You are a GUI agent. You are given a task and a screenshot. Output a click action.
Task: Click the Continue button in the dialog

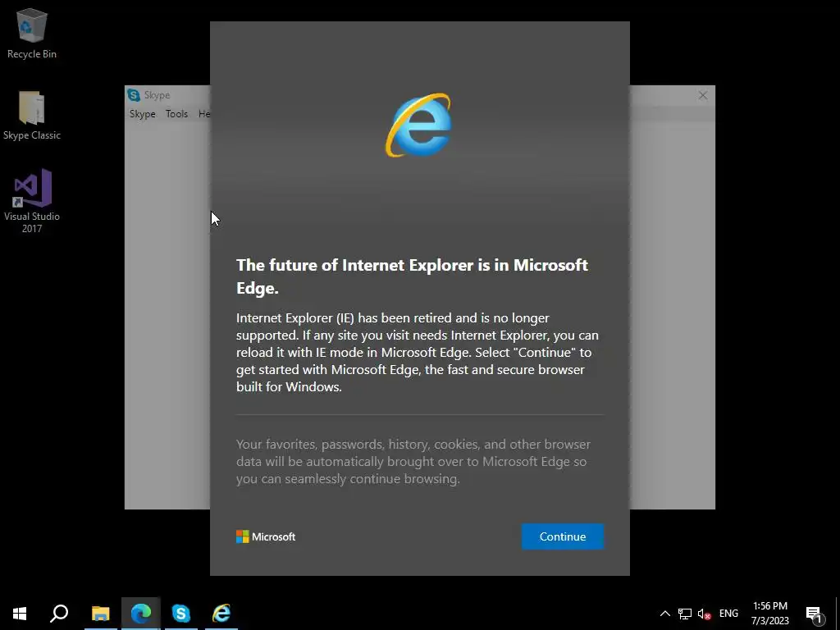click(x=563, y=536)
